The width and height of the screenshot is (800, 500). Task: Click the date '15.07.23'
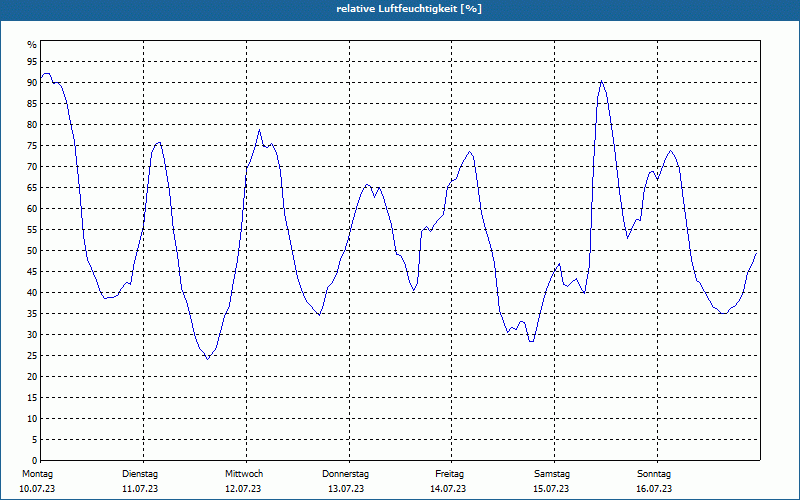551,489
